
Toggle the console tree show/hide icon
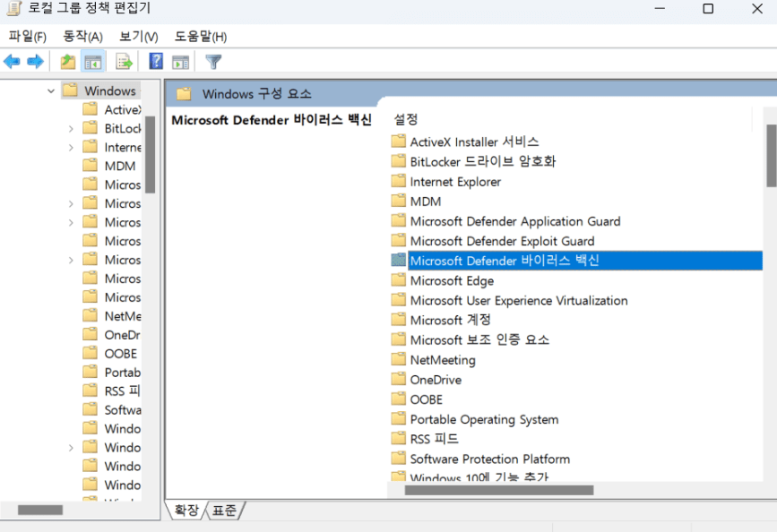(x=93, y=62)
